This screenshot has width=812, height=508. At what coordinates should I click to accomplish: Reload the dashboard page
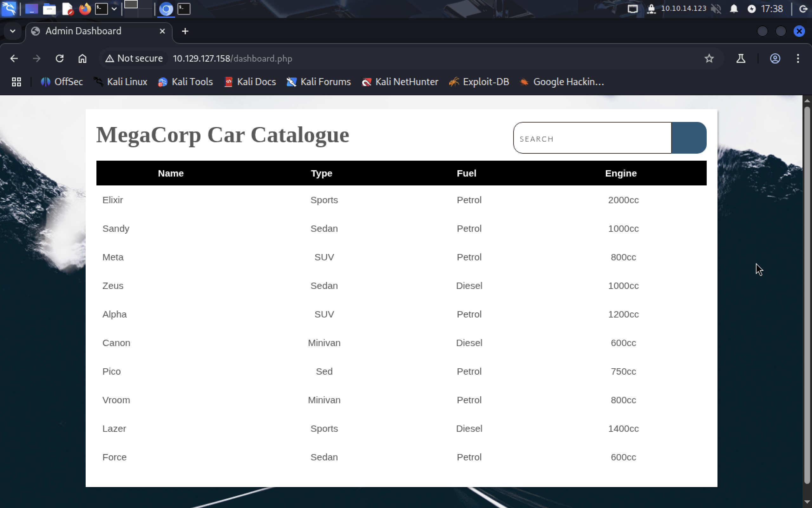pyautogui.click(x=59, y=58)
